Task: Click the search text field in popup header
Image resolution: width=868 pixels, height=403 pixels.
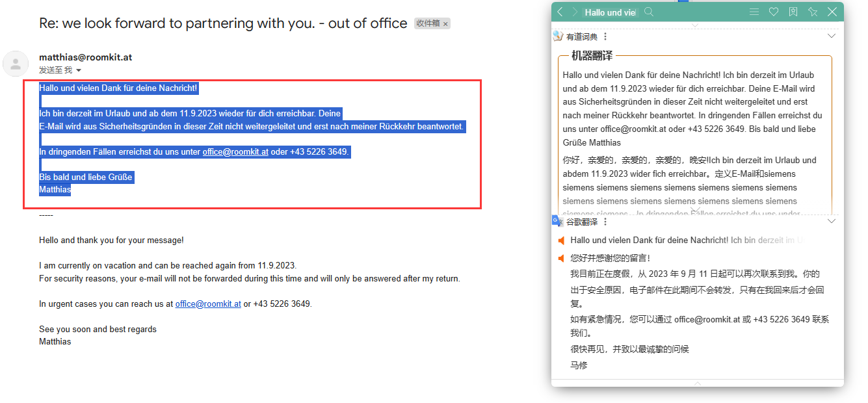Action: (x=611, y=12)
